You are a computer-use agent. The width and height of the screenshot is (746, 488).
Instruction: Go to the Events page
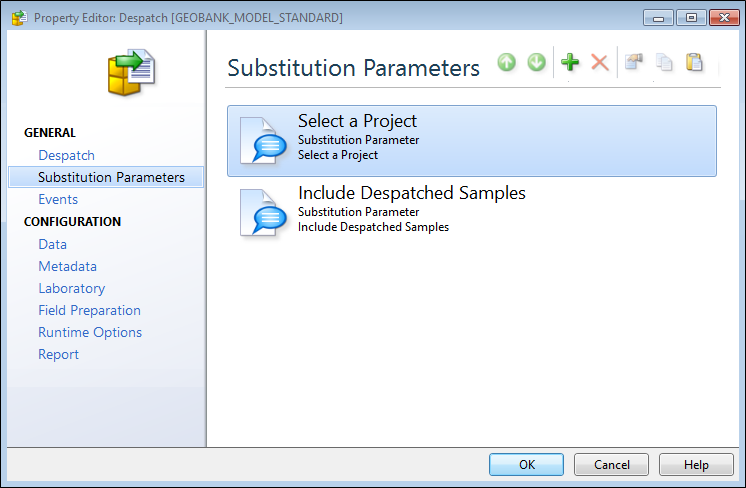(58, 199)
